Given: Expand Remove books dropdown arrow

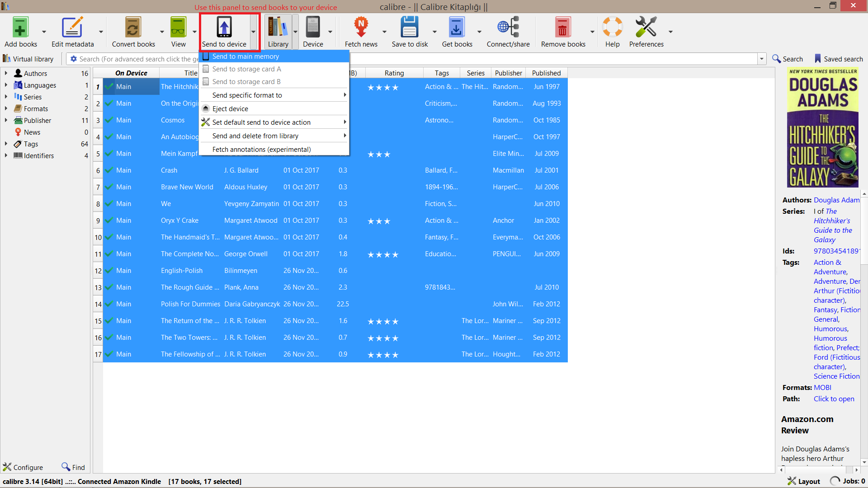Looking at the screenshot, I should 592,32.
